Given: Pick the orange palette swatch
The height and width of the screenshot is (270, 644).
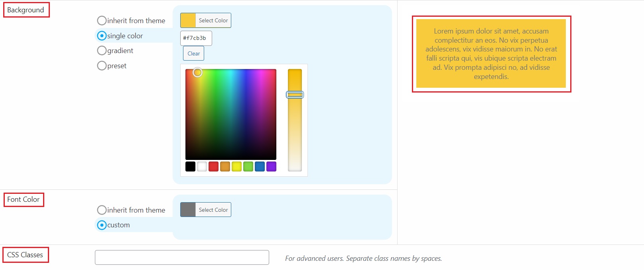Looking at the screenshot, I should pyautogui.click(x=225, y=166).
